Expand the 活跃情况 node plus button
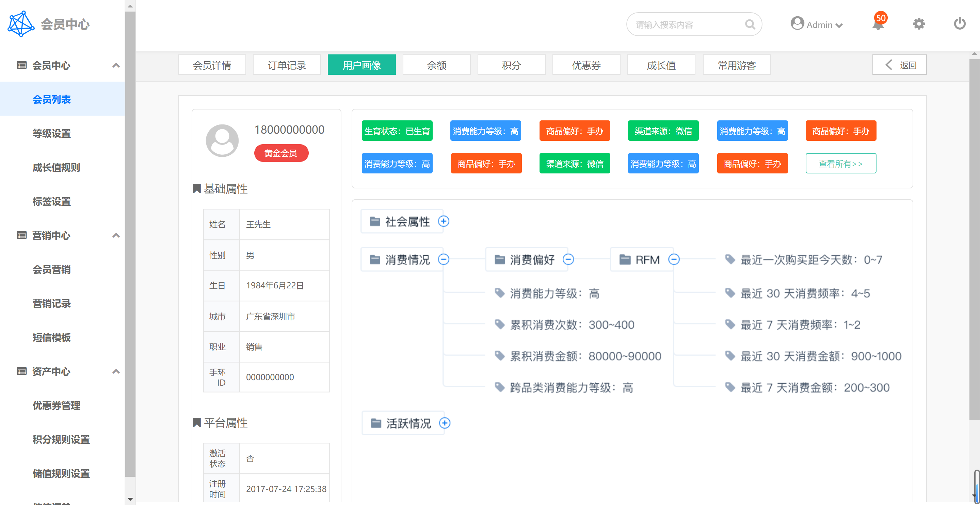 point(444,423)
